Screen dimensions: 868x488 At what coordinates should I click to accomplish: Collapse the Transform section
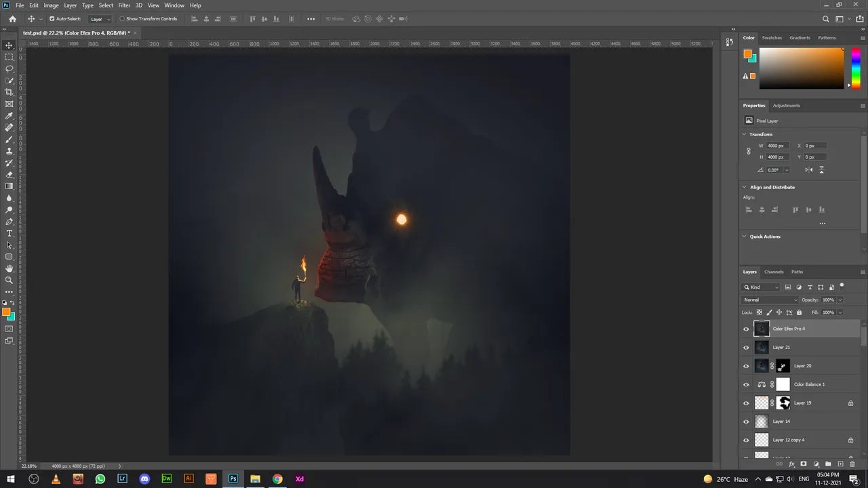745,134
